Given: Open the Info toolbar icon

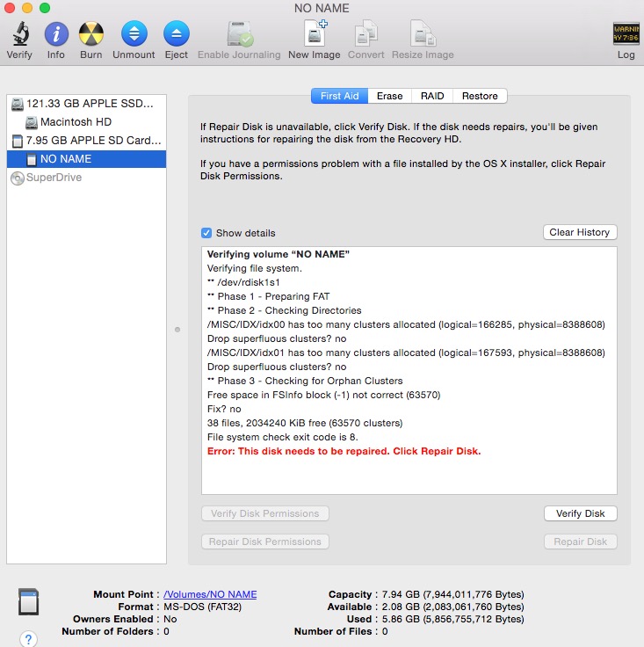Looking at the screenshot, I should 56,33.
